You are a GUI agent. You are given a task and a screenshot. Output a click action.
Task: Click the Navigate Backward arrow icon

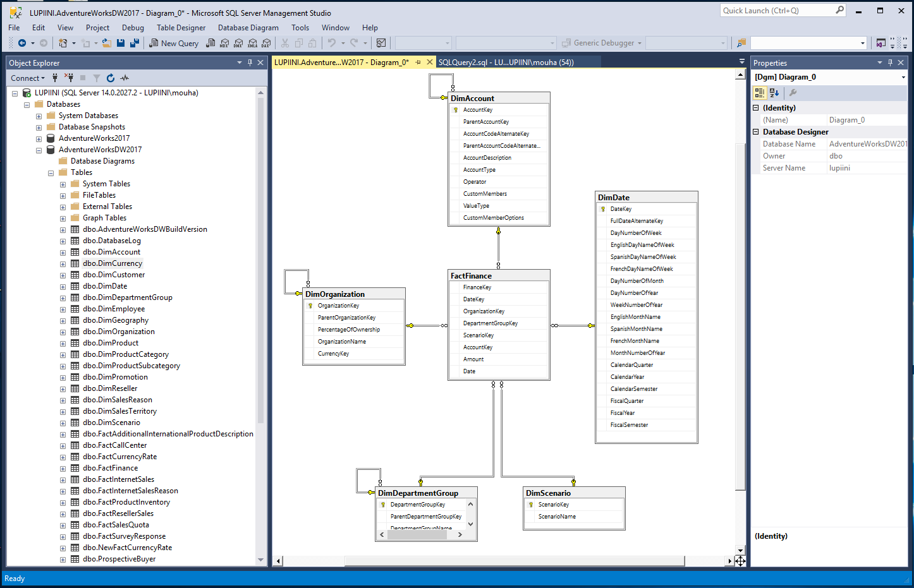pyautogui.click(x=22, y=43)
